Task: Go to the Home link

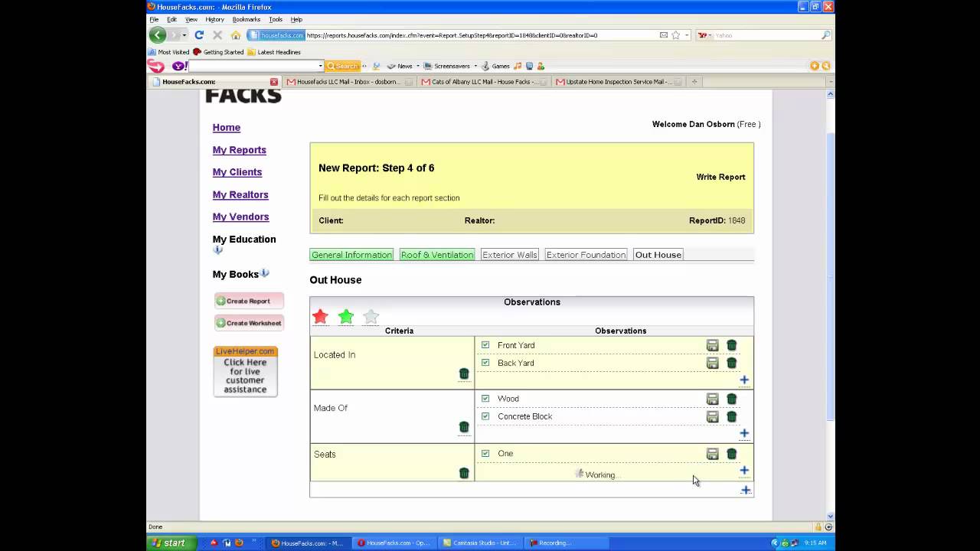Action: pyautogui.click(x=226, y=128)
